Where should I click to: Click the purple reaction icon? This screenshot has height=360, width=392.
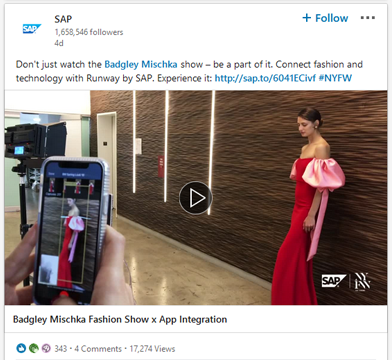(46, 349)
